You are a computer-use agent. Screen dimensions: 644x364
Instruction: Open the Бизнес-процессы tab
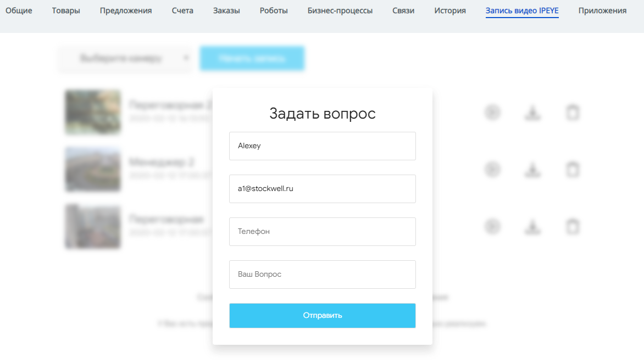click(x=340, y=10)
